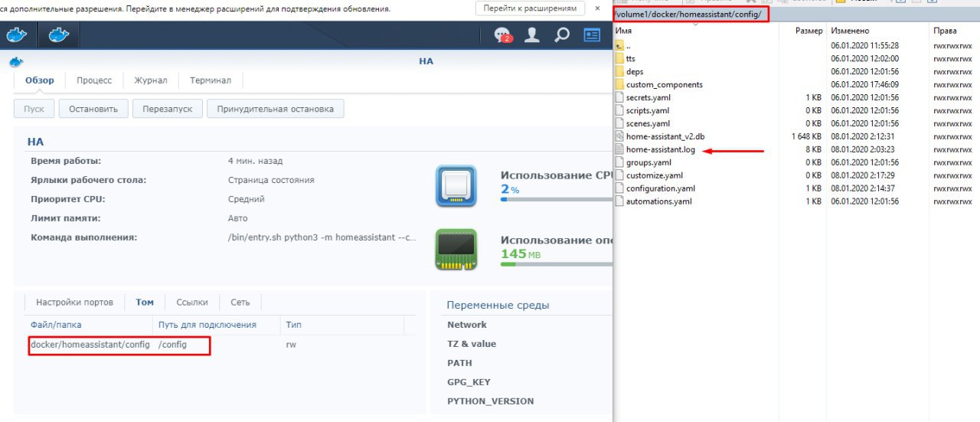The image size is (980, 422).
Task: Click the '/config' mount path cell
Action: (x=172, y=345)
